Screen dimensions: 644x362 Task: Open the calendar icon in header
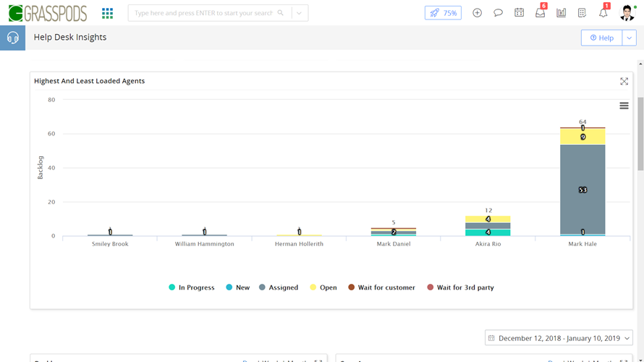click(519, 13)
